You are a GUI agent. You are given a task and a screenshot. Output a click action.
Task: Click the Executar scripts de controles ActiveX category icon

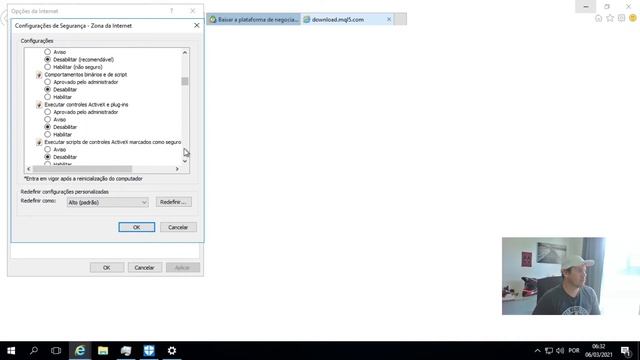[x=39, y=142]
